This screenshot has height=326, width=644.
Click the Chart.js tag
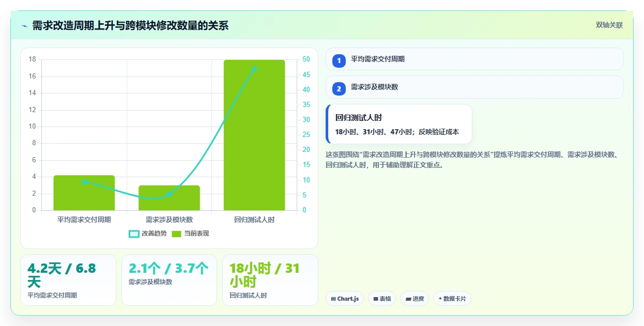click(x=345, y=299)
